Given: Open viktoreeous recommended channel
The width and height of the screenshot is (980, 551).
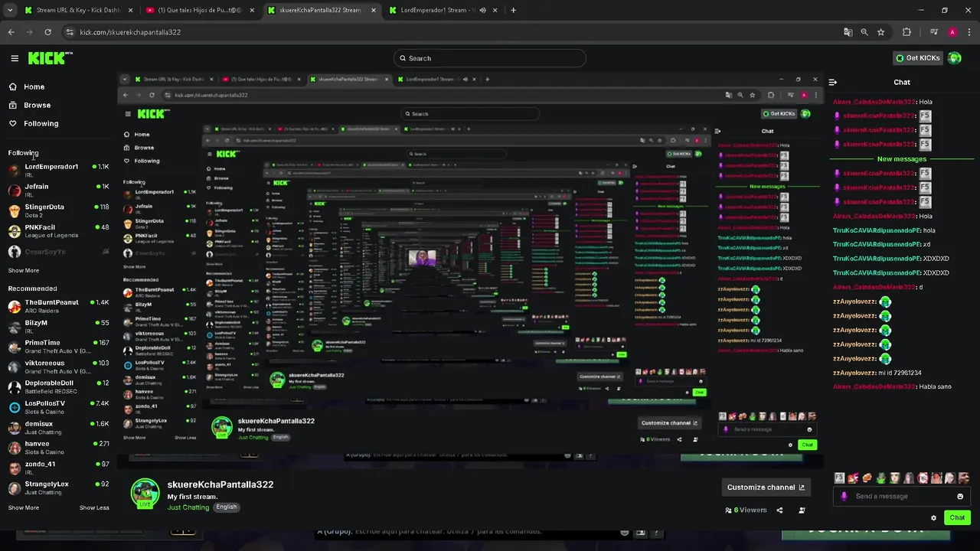Looking at the screenshot, I should pos(59,367).
